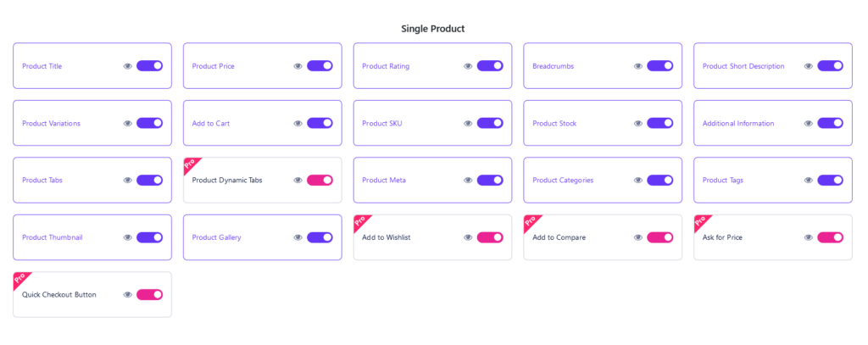The height and width of the screenshot is (345, 868).
Task: Select the Product Meta widget card
Action: coord(432,180)
